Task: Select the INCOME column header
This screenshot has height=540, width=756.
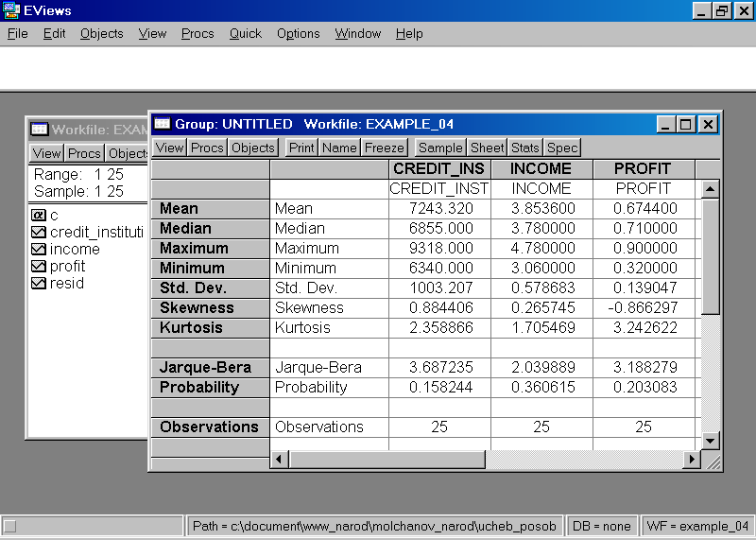Action: pyautogui.click(x=541, y=169)
